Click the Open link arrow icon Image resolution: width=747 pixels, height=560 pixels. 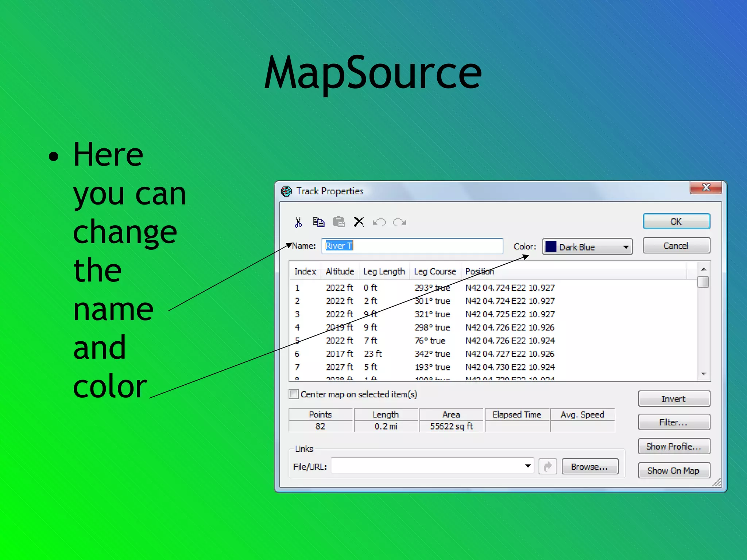[x=547, y=467]
